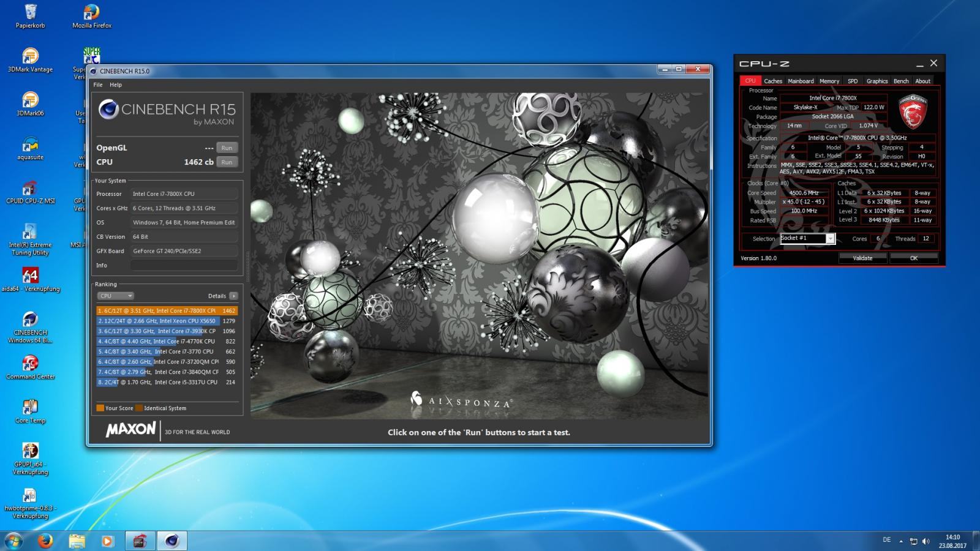Click the CINEBENCH title bar app icon
980x551 pixels.
click(x=94, y=71)
